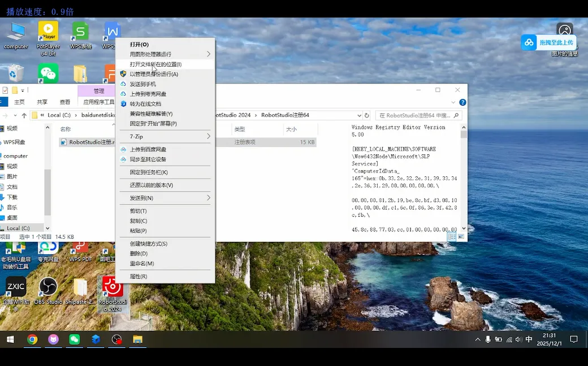Screen dimensions: 588x366
Task: Launch PotPlayer 64 bit from the desktop
Action: pos(47,33)
